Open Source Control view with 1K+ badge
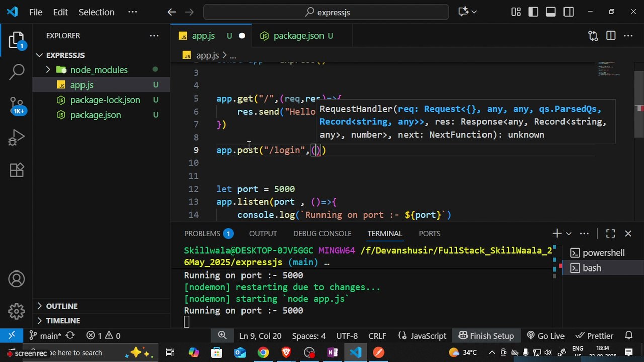 pyautogui.click(x=17, y=105)
